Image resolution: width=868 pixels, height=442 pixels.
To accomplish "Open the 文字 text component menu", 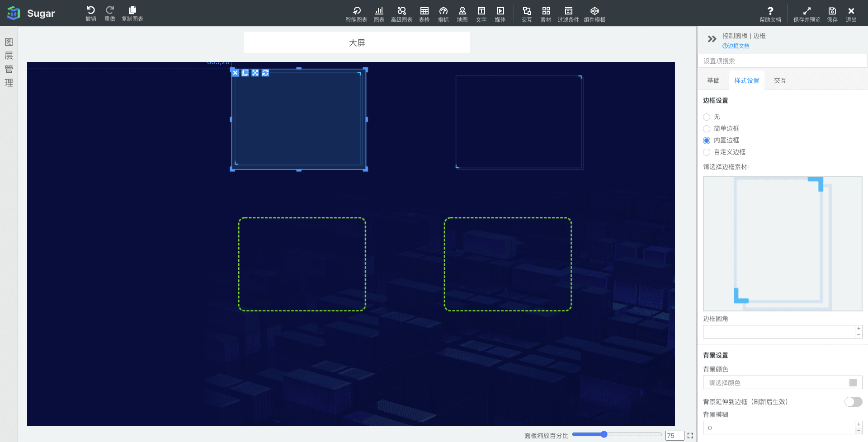I will pyautogui.click(x=481, y=14).
